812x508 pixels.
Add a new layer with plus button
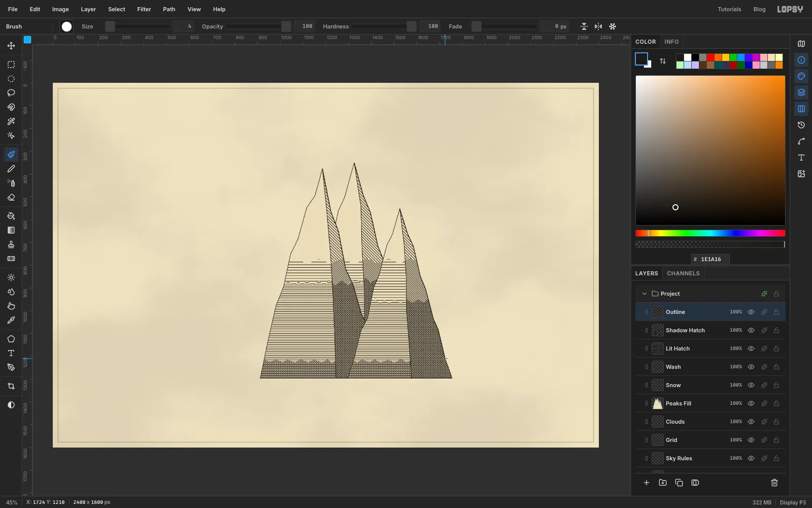click(647, 483)
